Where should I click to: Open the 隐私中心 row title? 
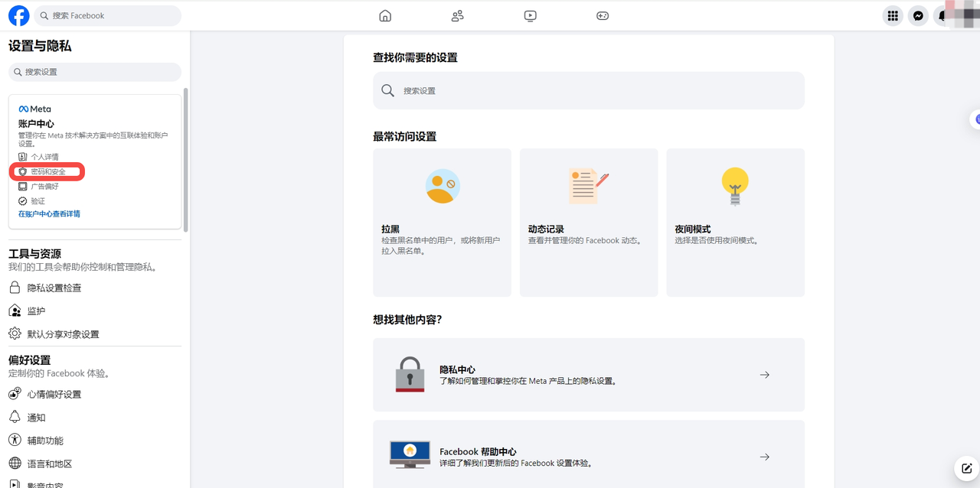(x=457, y=369)
